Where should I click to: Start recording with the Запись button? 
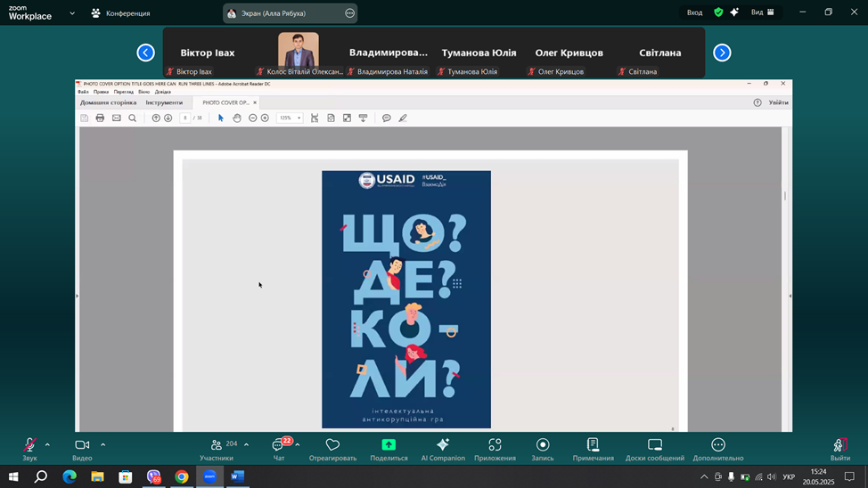pos(542,446)
